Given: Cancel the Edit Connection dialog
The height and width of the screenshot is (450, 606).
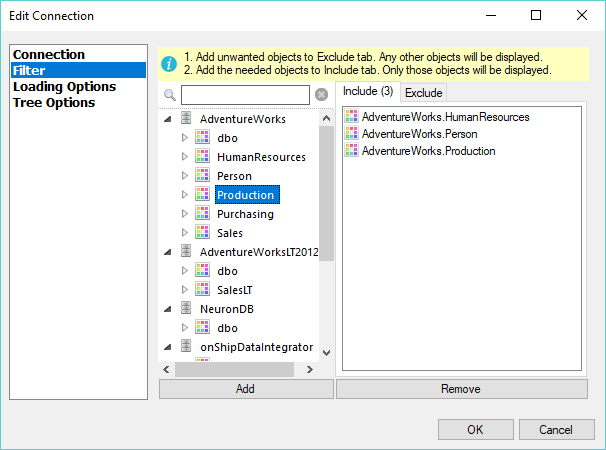Looking at the screenshot, I should pos(556,430).
